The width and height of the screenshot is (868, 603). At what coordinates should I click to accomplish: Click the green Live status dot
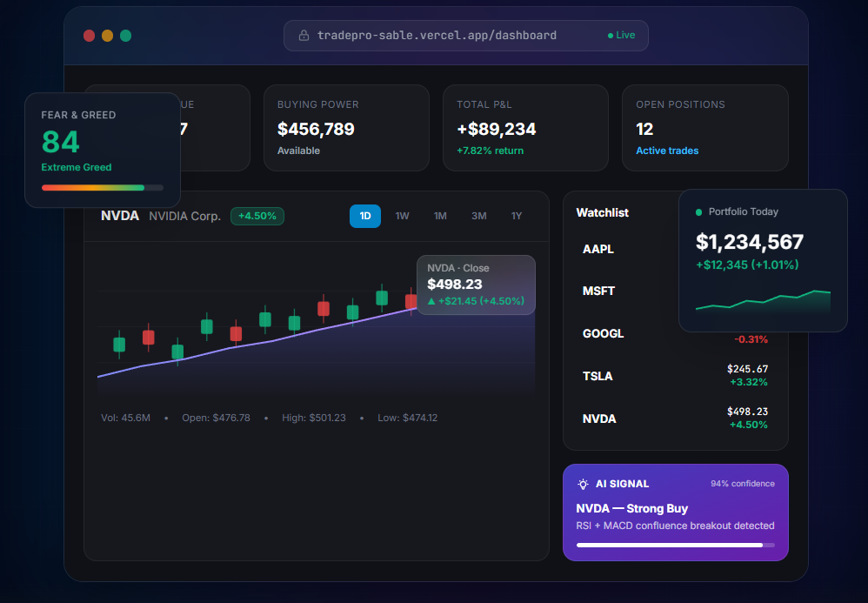[x=610, y=36]
